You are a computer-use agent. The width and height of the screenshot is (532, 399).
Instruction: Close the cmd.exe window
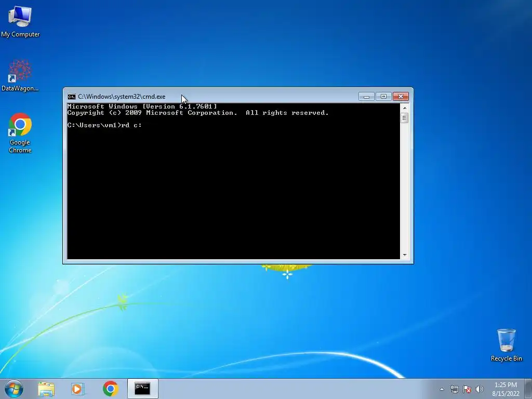[401, 97]
